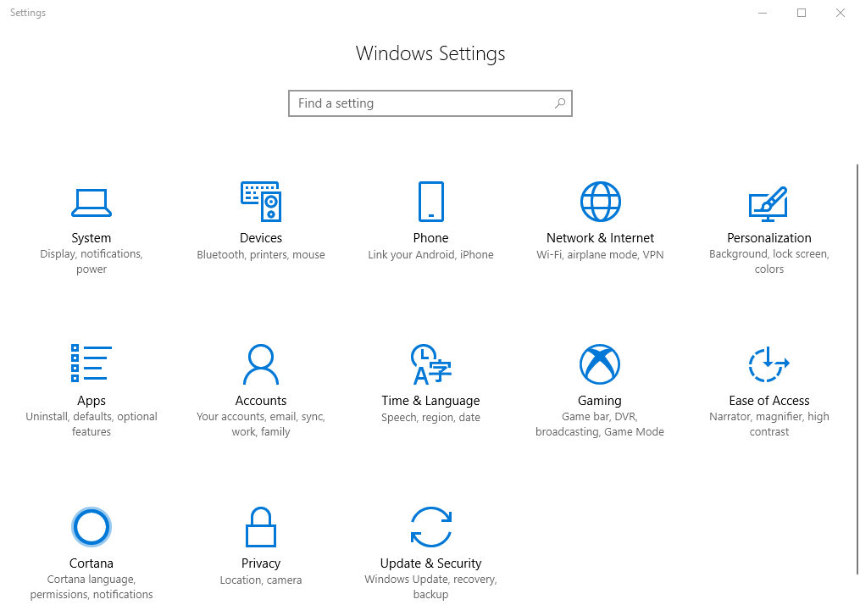The image size is (860, 616).
Task: Open Apps settings to uninstall programs
Action: tap(92, 381)
